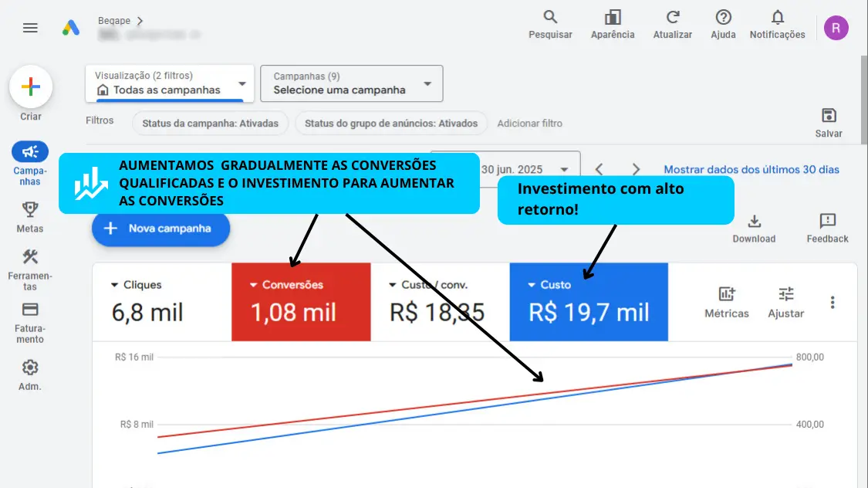Click Mostrar dados dos últimos 30 dias
The height and width of the screenshot is (488, 868).
tap(751, 170)
